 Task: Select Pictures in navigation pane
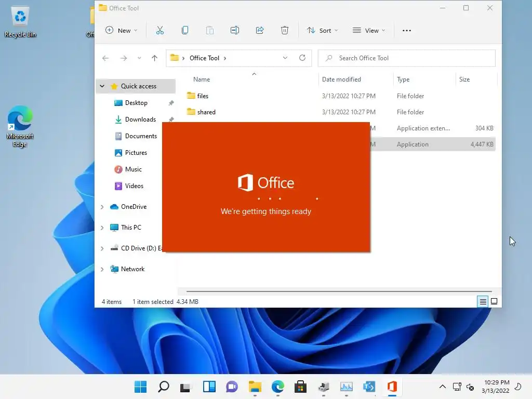pyautogui.click(x=136, y=153)
